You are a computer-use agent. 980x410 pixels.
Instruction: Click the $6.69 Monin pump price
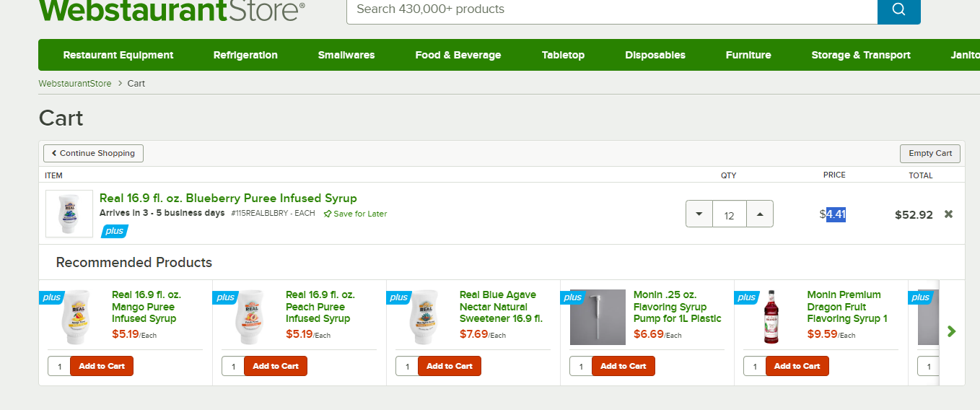[x=648, y=334]
